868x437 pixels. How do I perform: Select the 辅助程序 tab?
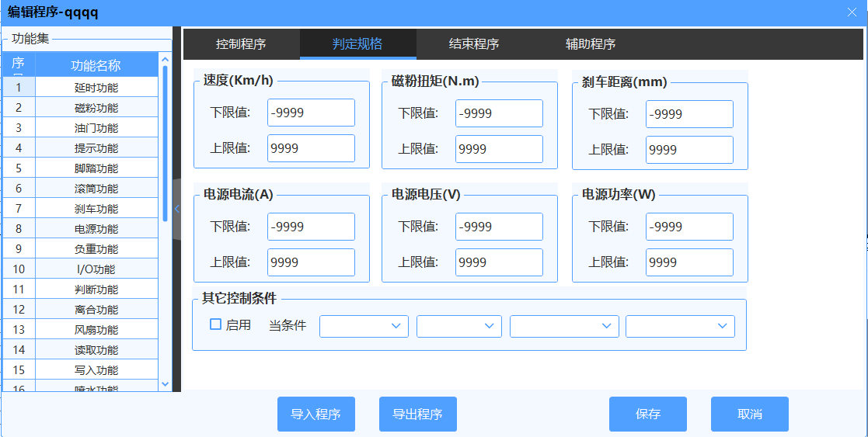[x=591, y=44]
